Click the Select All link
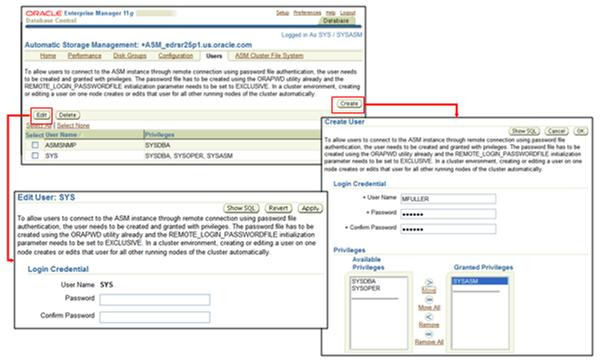Screen dimensions: 600x360 click(x=39, y=125)
